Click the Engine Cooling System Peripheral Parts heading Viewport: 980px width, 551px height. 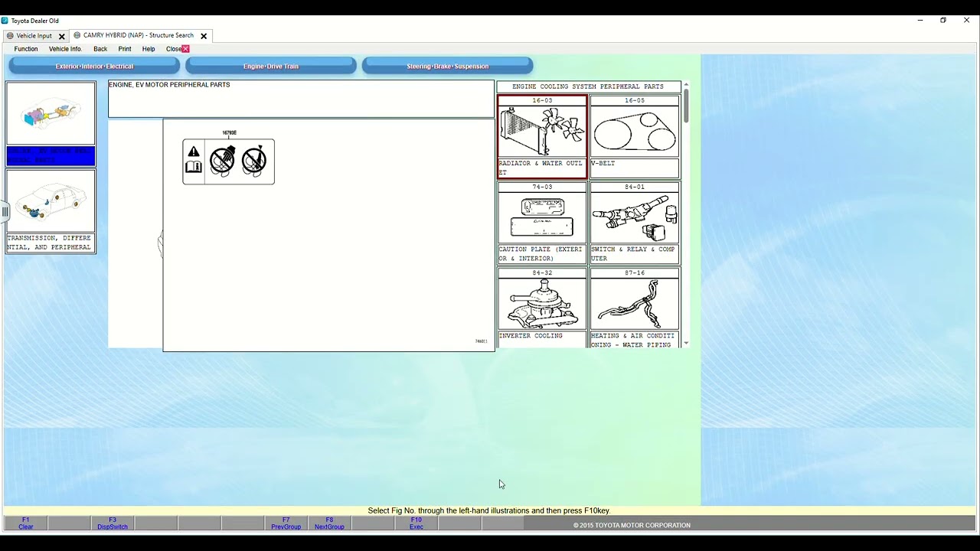click(x=588, y=86)
